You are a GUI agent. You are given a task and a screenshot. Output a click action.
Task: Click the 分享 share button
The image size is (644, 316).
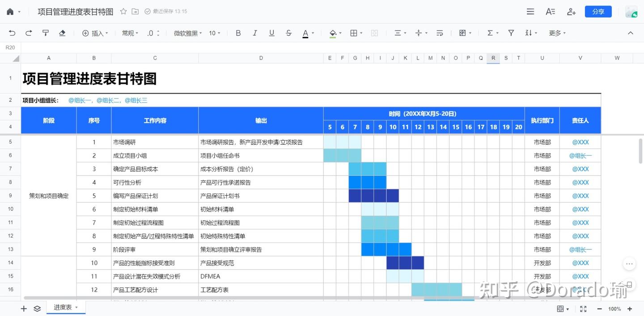click(598, 12)
